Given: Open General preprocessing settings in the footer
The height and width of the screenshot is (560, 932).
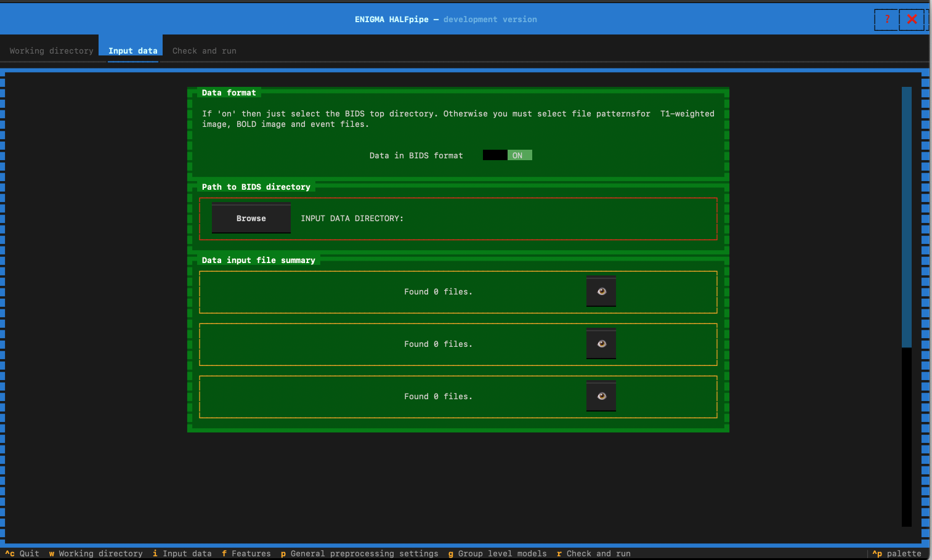Looking at the screenshot, I should (360, 554).
